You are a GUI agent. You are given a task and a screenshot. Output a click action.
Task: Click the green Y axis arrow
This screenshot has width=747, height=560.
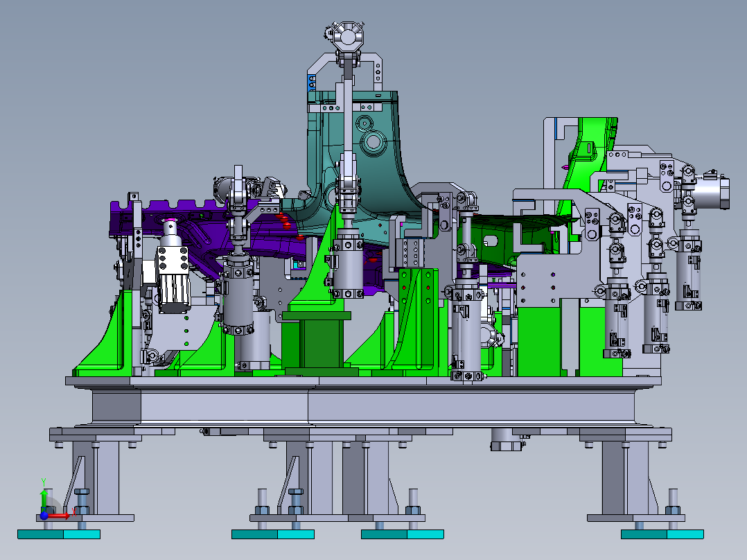click(x=44, y=495)
